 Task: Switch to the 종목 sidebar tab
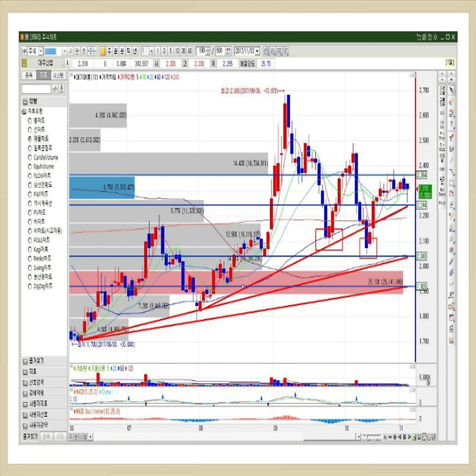pos(29,76)
